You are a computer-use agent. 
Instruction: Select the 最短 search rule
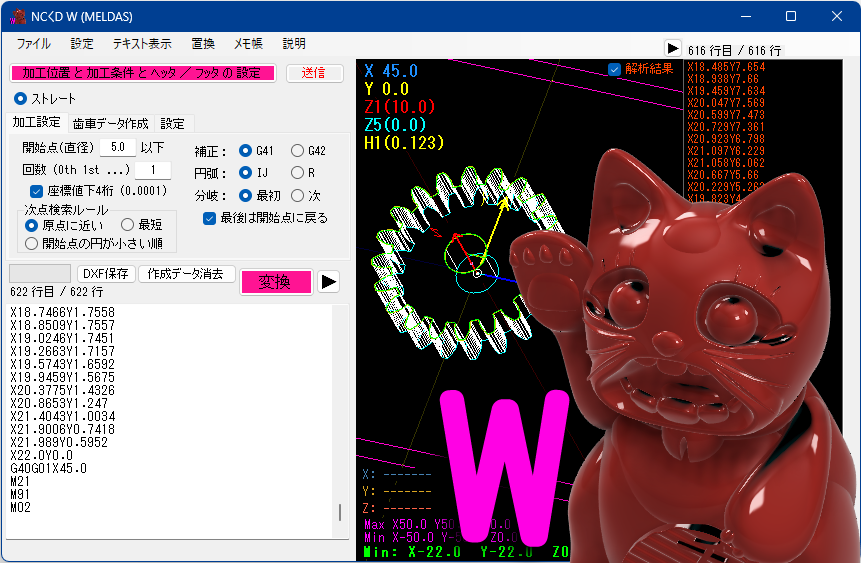[127, 225]
